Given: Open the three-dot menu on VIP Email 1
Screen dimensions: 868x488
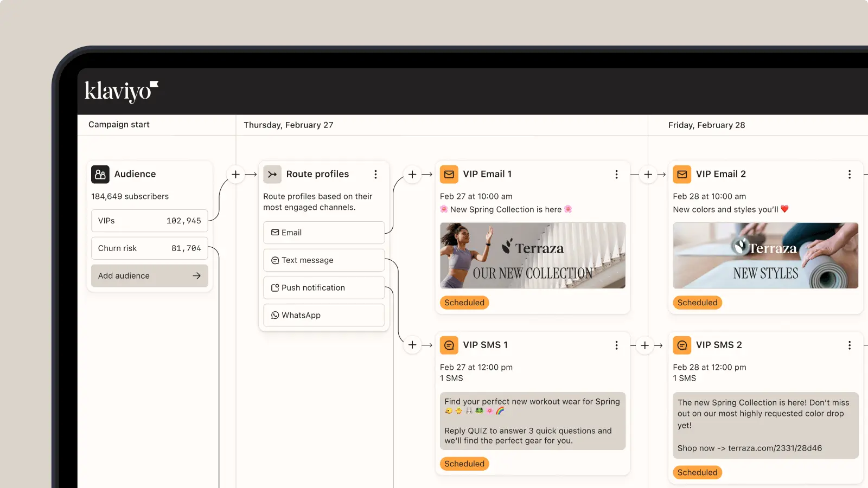Looking at the screenshot, I should click(x=617, y=175).
